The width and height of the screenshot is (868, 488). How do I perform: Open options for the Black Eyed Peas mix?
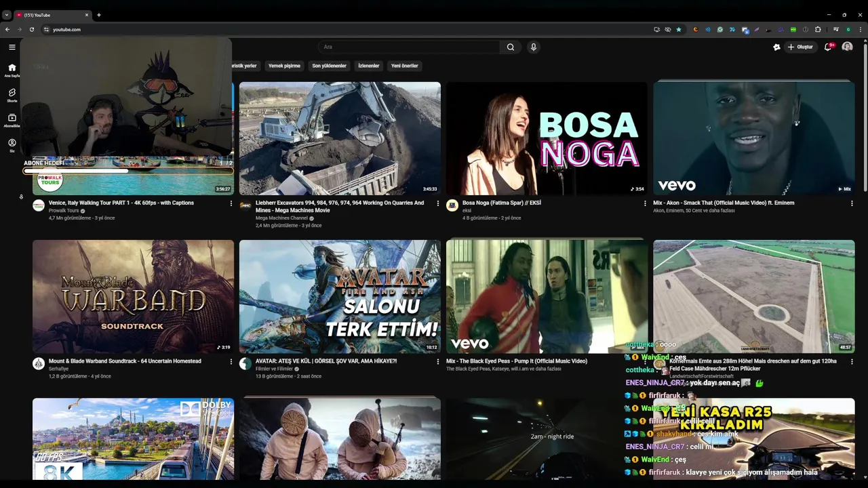click(x=645, y=362)
